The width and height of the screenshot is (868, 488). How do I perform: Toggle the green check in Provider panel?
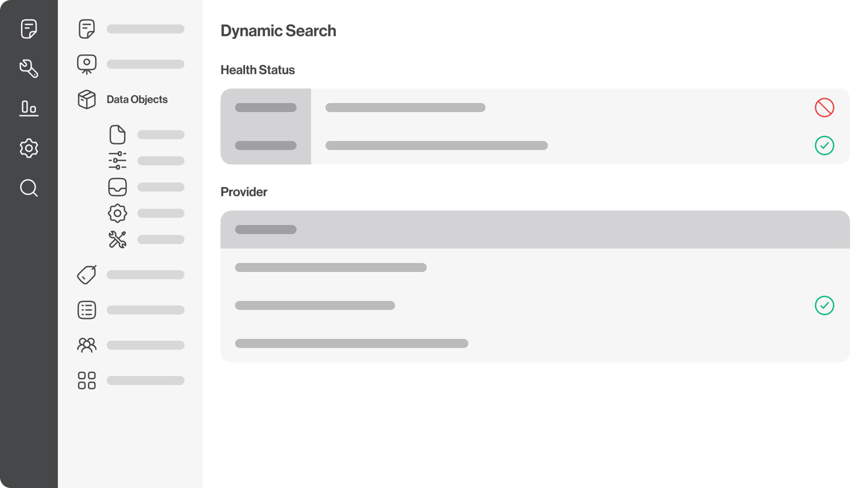coord(824,305)
